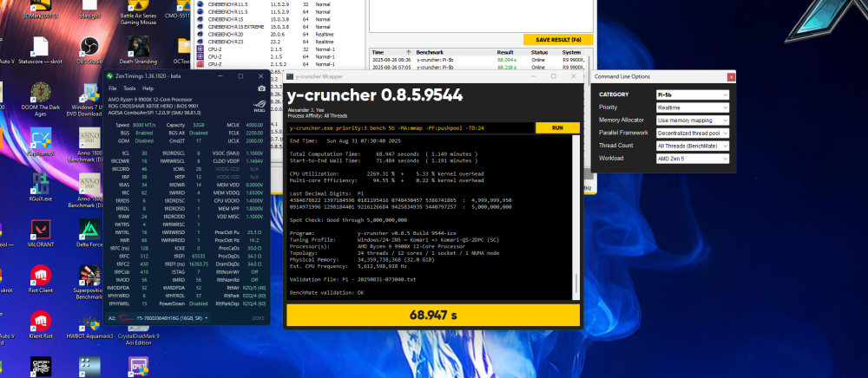Open the Memory Allocator dropdown
Viewport: 868px width, 378px height.
pos(692,120)
